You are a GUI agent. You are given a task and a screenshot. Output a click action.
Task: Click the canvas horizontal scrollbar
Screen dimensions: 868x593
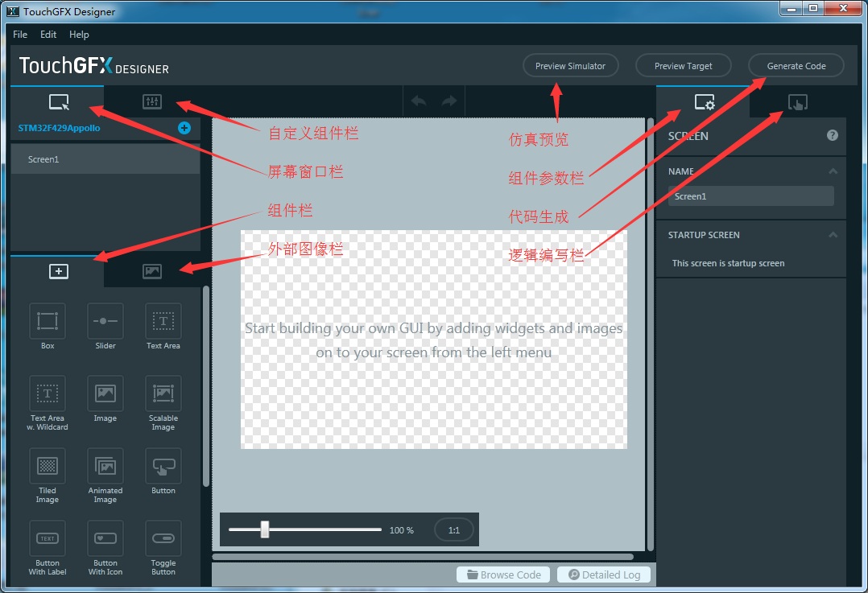tap(423, 557)
